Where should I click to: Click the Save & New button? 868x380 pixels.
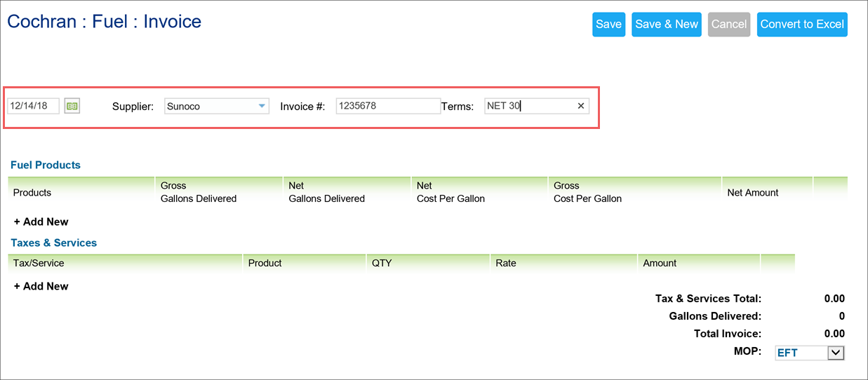coord(667,25)
